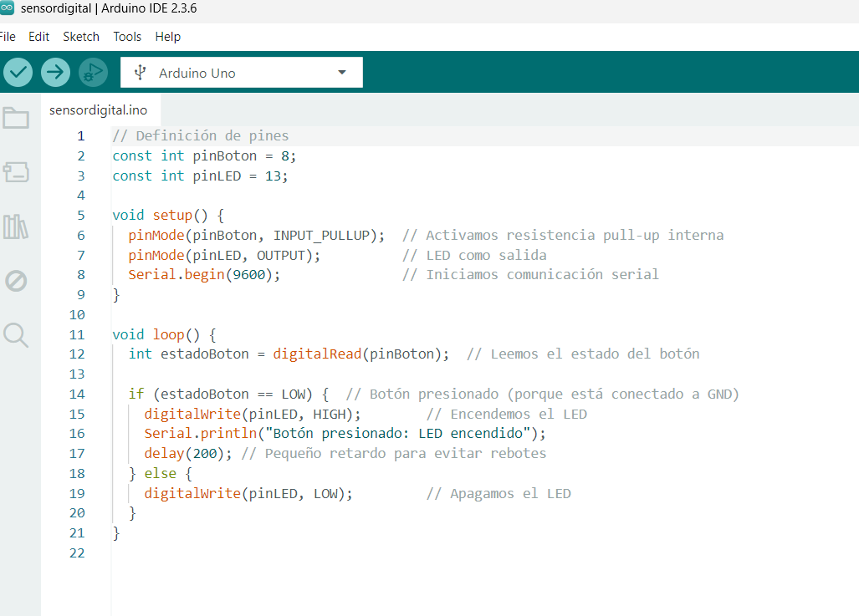Screen dimensions: 859x616
Task: Start debugging with the toolbar debug icon
Action: point(93,73)
